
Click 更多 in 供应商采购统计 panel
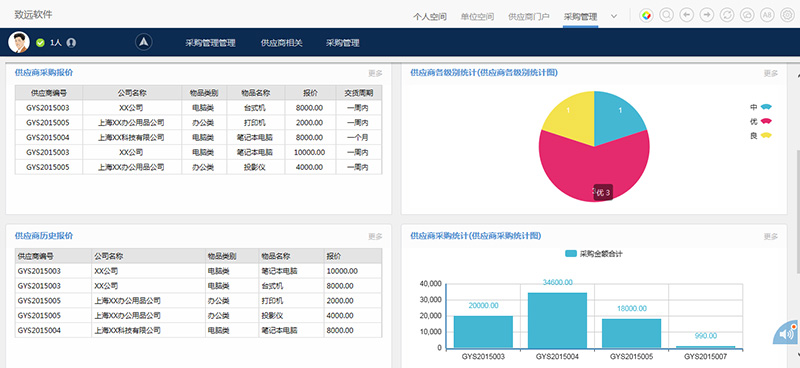point(771,237)
